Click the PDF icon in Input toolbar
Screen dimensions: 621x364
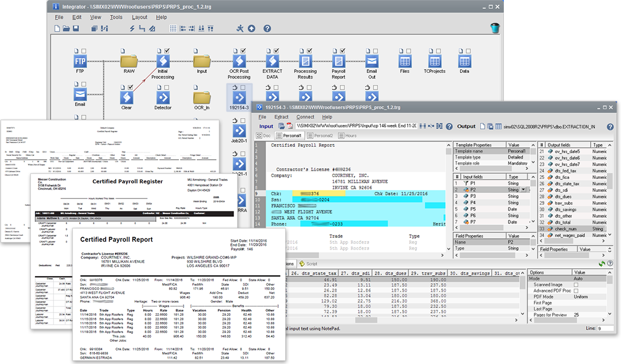(x=288, y=126)
